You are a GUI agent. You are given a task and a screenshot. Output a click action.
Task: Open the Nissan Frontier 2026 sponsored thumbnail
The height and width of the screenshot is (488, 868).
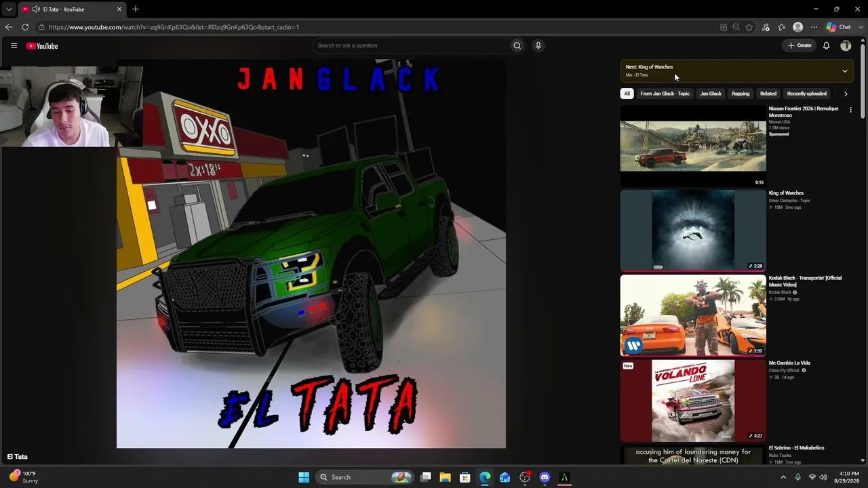pos(693,146)
